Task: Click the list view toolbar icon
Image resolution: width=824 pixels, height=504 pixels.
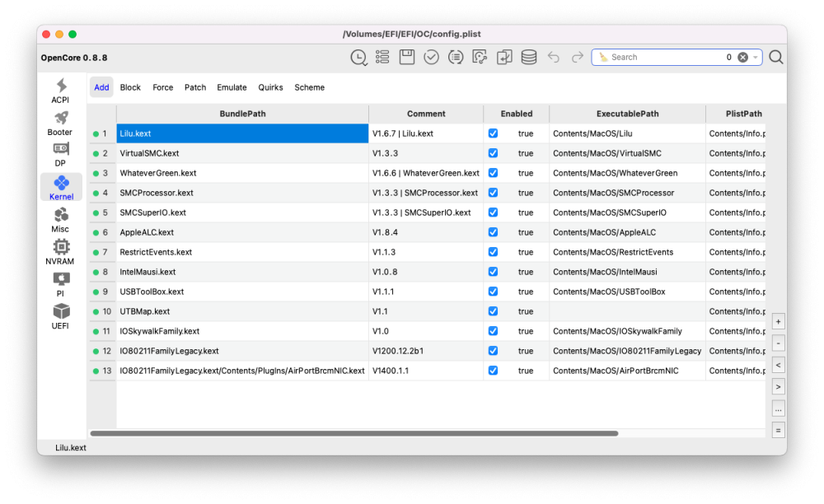Action: point(382,57)
